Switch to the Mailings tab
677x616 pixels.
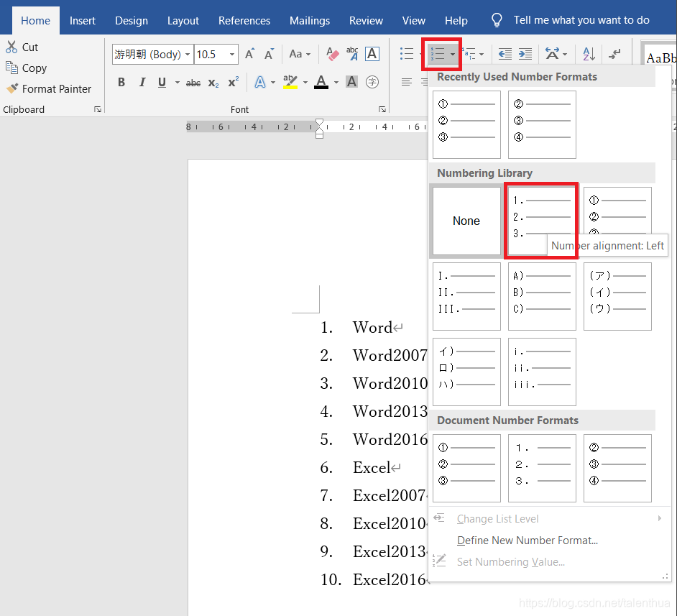tap(310, 20)
